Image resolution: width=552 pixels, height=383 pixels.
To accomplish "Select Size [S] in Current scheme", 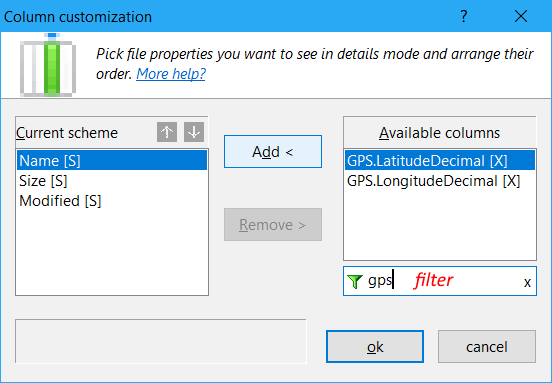I will coord(112,181).
